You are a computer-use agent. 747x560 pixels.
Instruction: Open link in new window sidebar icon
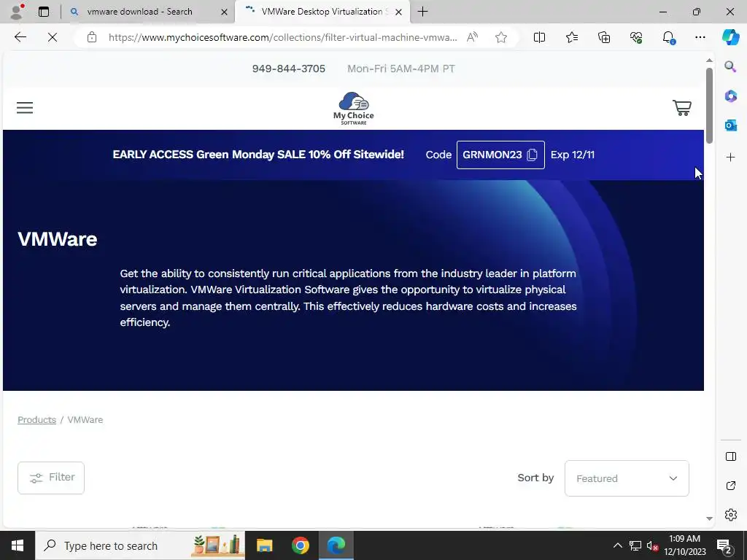pyautogui.click(x=731, y=486)
